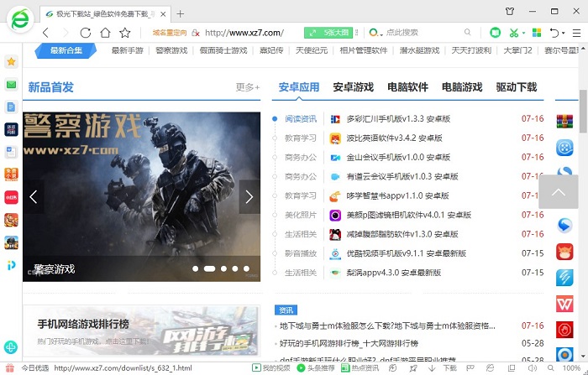Select the 电脑软件 tab

[407, 87]
